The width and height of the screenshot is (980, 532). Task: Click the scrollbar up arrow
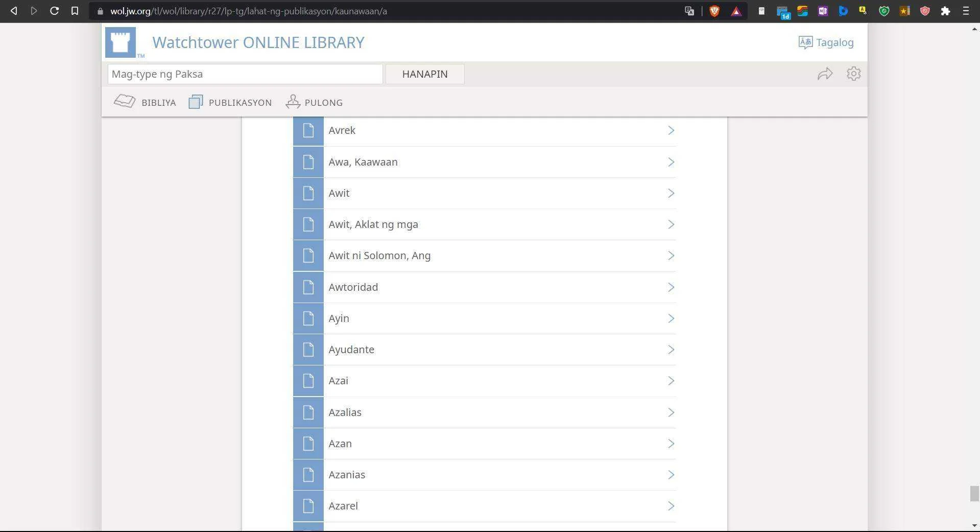click(x=974, y=29)
